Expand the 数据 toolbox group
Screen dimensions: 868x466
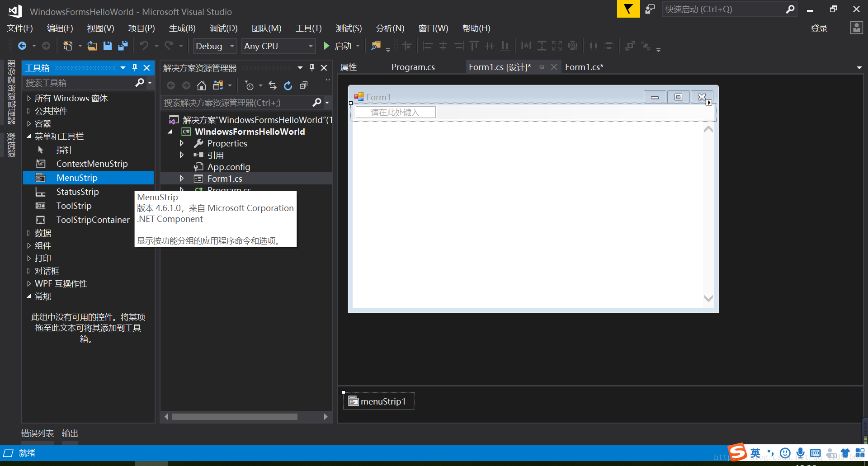(29, 233)
